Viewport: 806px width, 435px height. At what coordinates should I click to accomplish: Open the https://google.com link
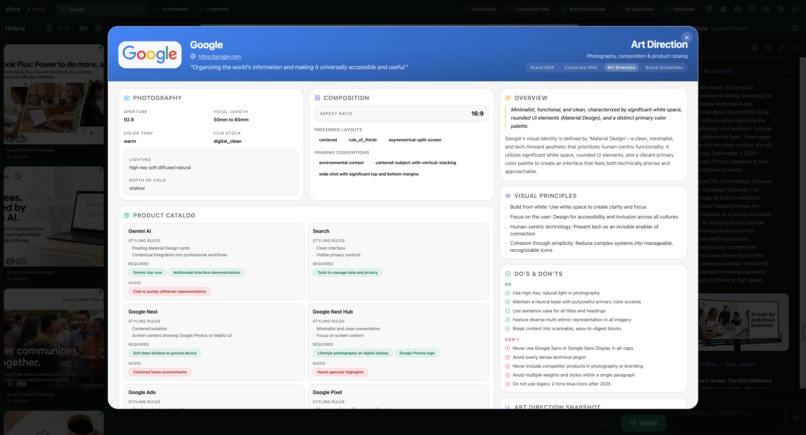click(x=219, y=57)
